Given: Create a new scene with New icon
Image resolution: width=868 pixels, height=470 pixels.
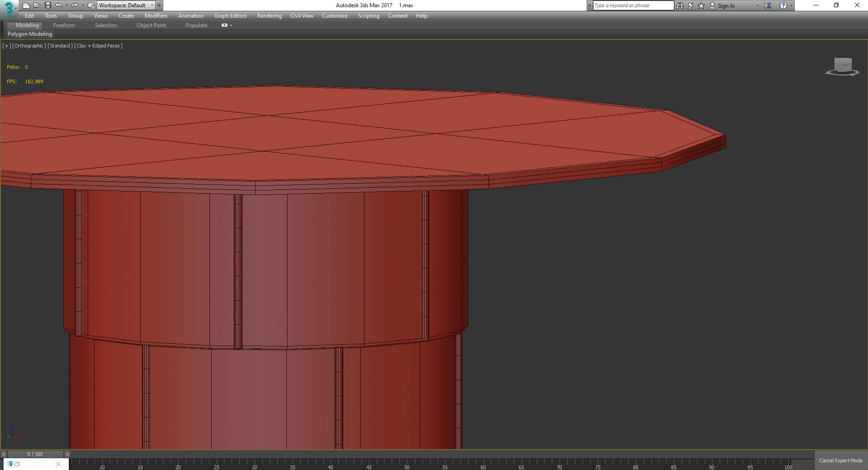Looking at the screenshot, I should click(x=26, y=5).
